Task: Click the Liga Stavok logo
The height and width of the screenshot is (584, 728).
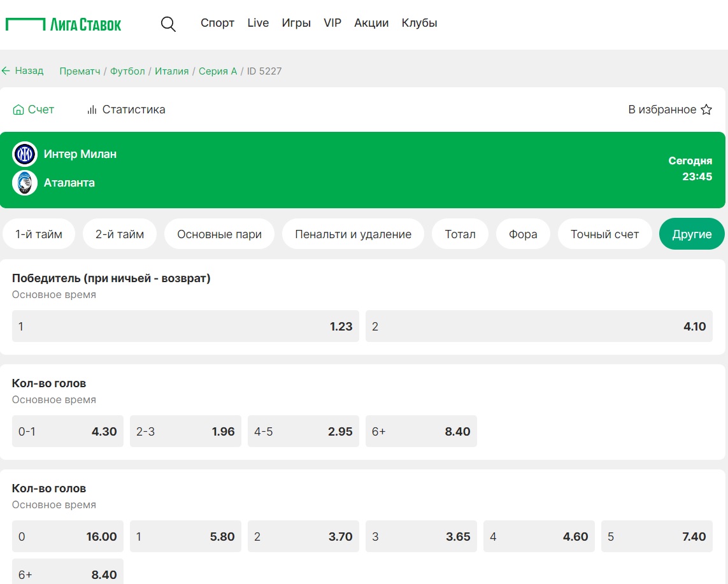Action: click(x=63, y=24)
